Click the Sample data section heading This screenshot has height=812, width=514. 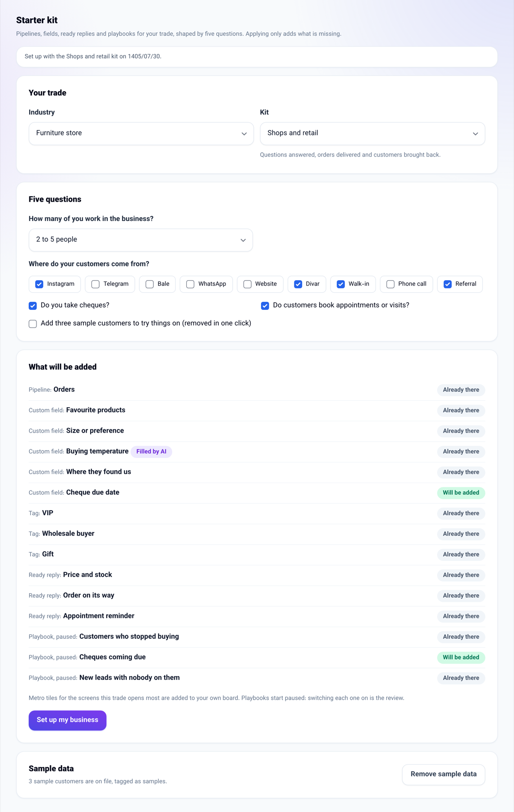point(51,769)
